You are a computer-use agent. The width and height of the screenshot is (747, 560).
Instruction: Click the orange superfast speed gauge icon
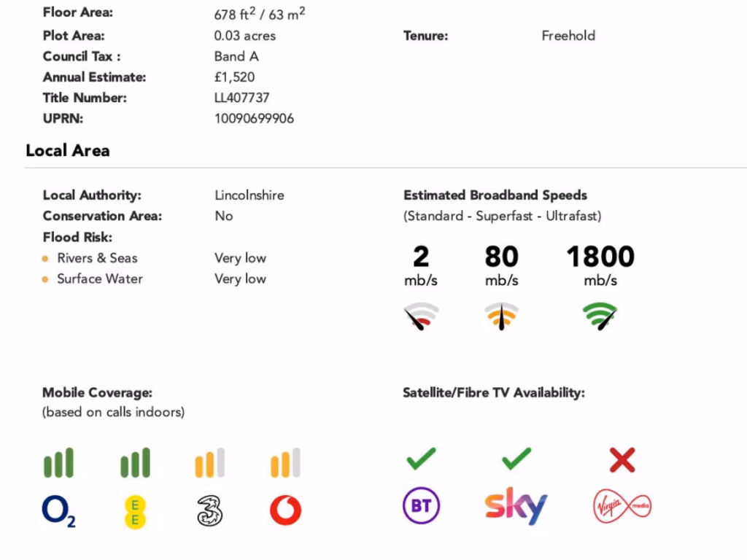(x=501, y=316)
